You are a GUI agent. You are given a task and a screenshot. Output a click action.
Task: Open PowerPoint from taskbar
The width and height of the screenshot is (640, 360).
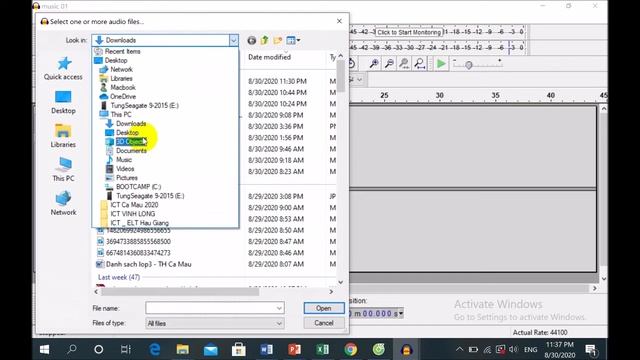click(294, 349)
